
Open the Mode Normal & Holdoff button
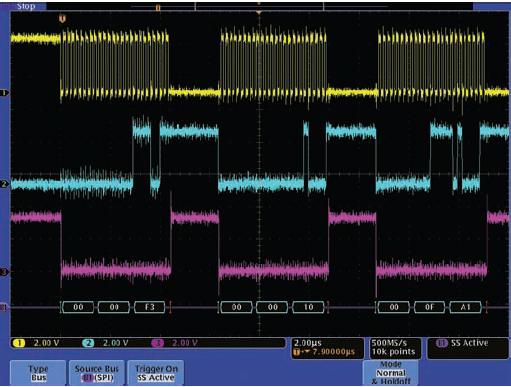pyautogui.click(x=391, y=373)
